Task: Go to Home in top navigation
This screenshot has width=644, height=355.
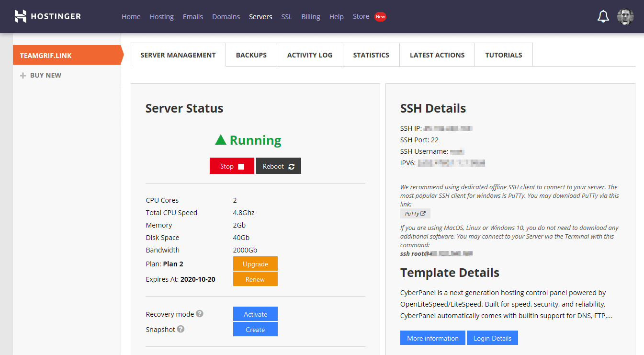Action: (x=131, y=17)
